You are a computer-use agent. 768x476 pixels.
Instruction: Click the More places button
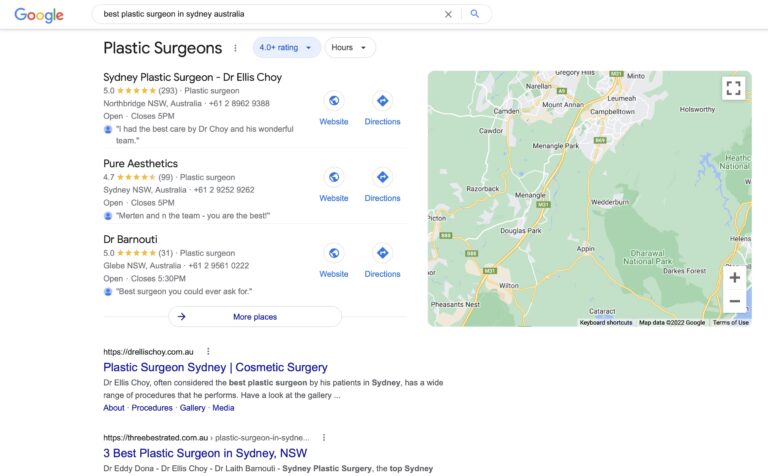coord(255,317)
